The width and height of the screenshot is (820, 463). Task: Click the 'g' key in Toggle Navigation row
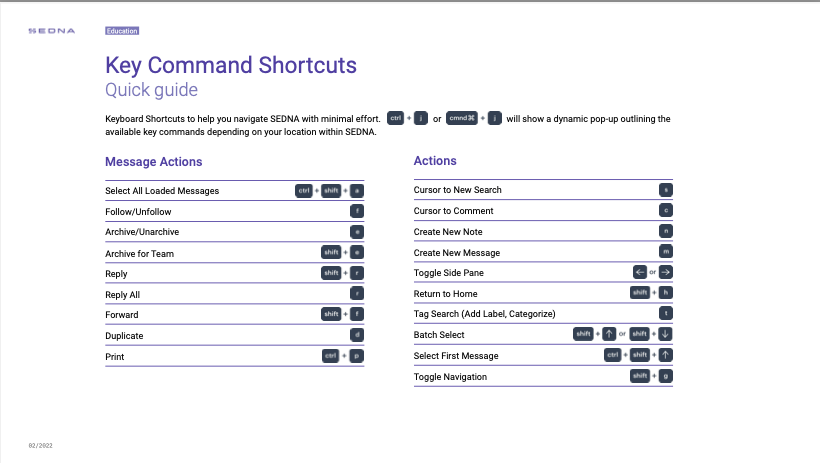click(666, 376)
